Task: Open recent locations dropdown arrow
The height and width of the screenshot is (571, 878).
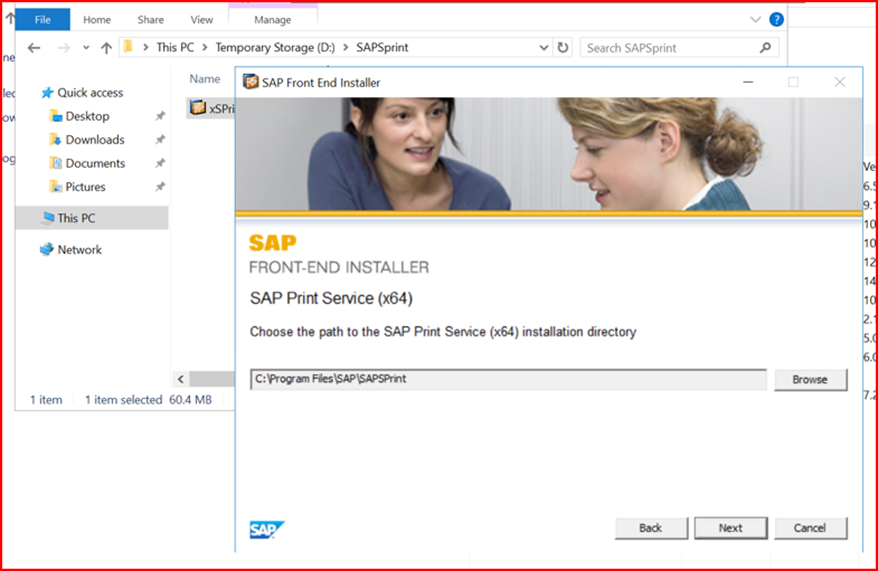Action: tap(86, 48)
